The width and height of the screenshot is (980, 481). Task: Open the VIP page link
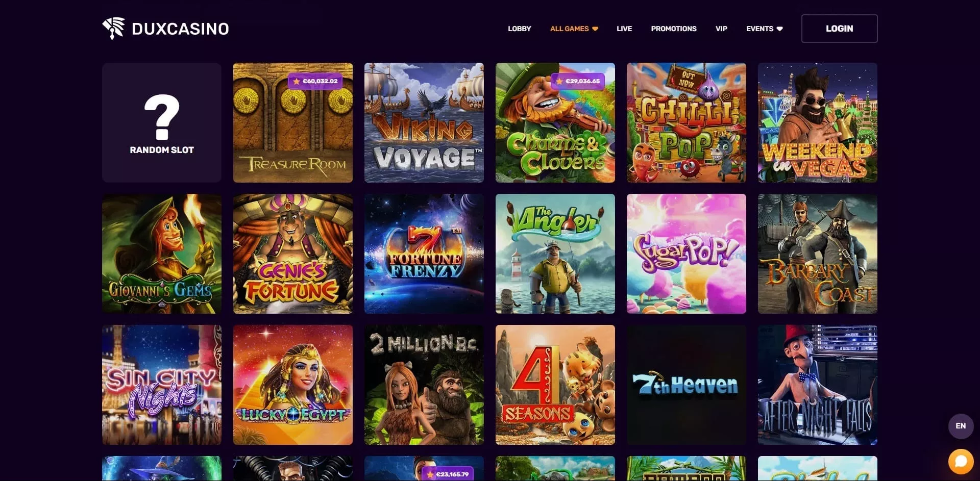click(721, 29)
